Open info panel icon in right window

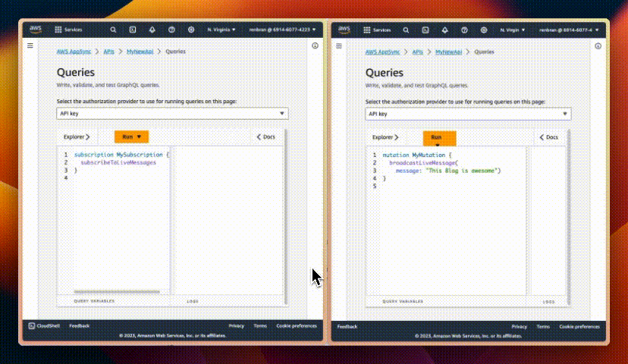598,46
